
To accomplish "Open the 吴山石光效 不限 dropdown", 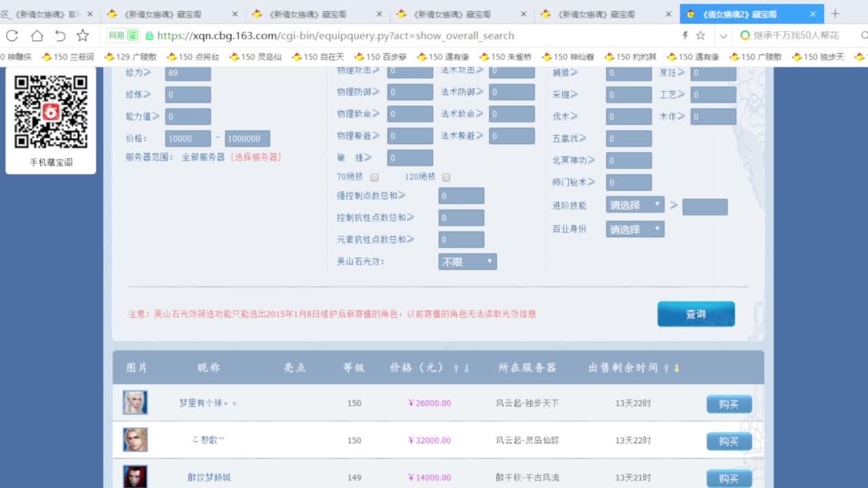I will pyautogui.click(x=467, y=262).
